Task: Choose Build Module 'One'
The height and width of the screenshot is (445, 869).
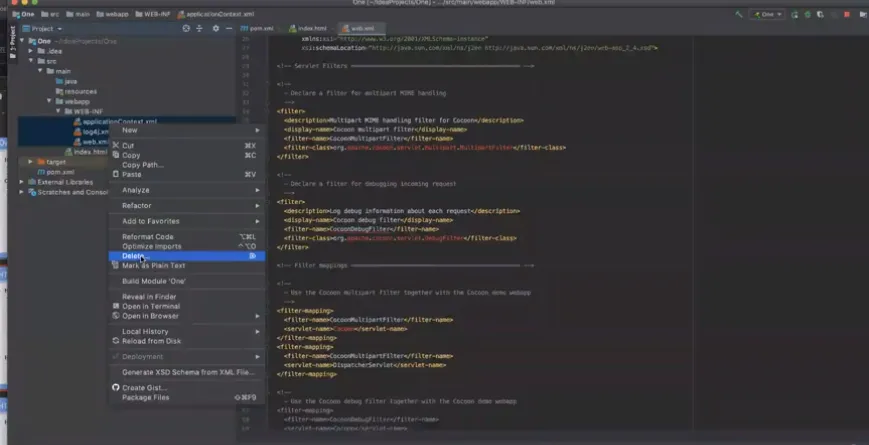Action: 186,281
